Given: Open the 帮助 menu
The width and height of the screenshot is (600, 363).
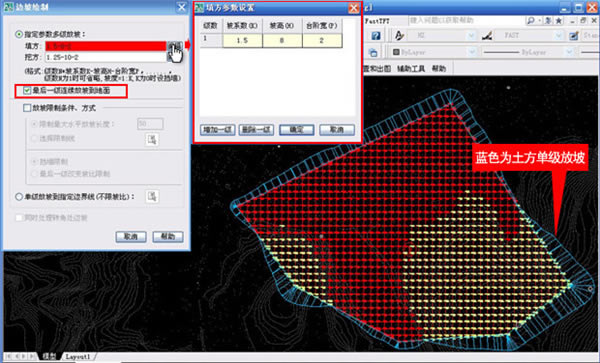Looking at the screenshot, I should tap(439, 69).
